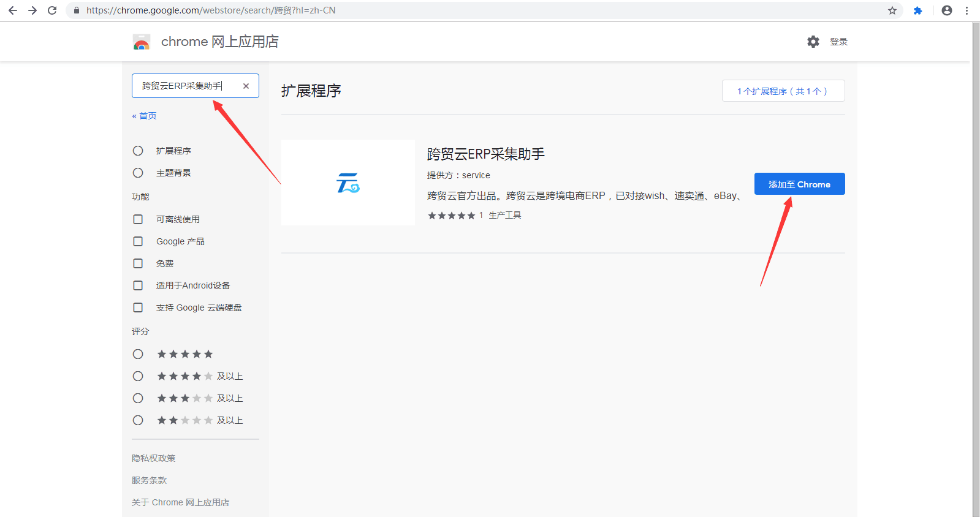
Task: Click the 生产工具 category label
Action: pyautogui.click(x=505, y=216)
